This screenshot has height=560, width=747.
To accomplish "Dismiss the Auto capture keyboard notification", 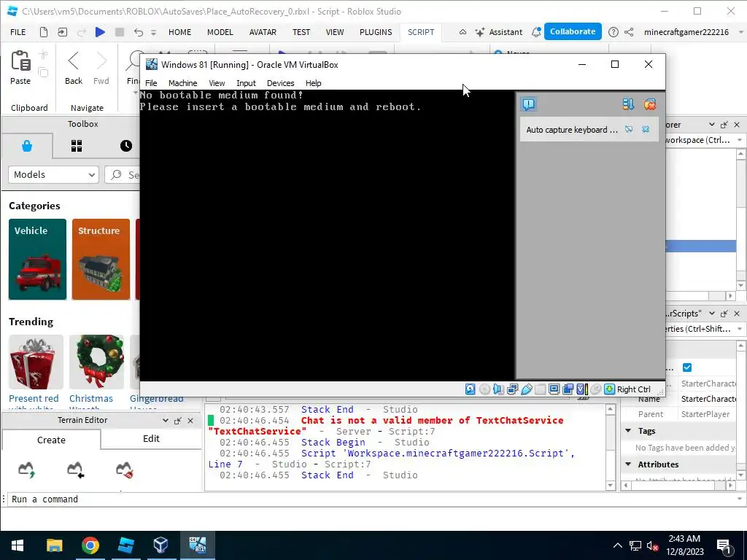I will point(646,130).
